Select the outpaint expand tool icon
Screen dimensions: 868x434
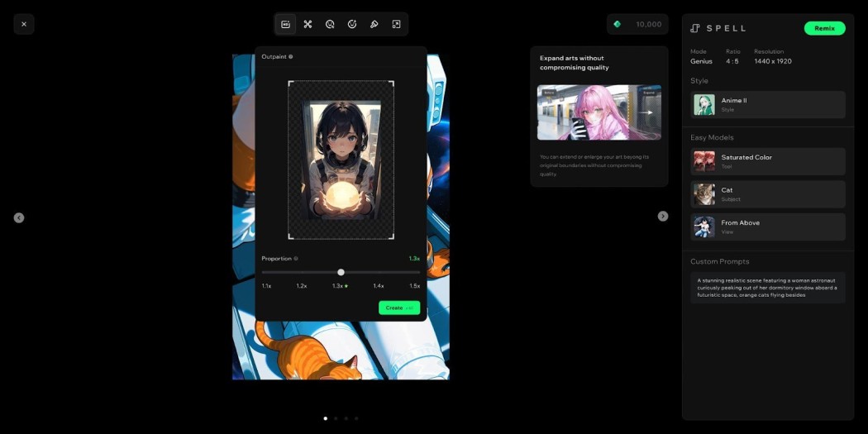point(396,24)
